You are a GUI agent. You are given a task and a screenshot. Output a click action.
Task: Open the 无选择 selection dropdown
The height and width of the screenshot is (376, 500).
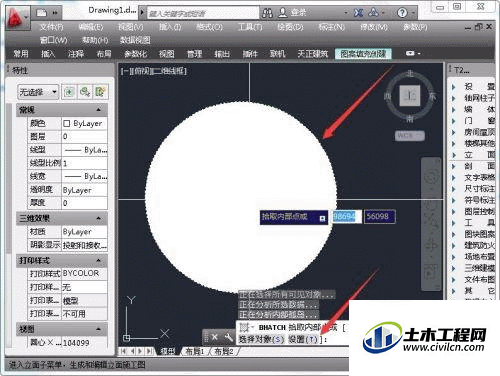[38, 92]
